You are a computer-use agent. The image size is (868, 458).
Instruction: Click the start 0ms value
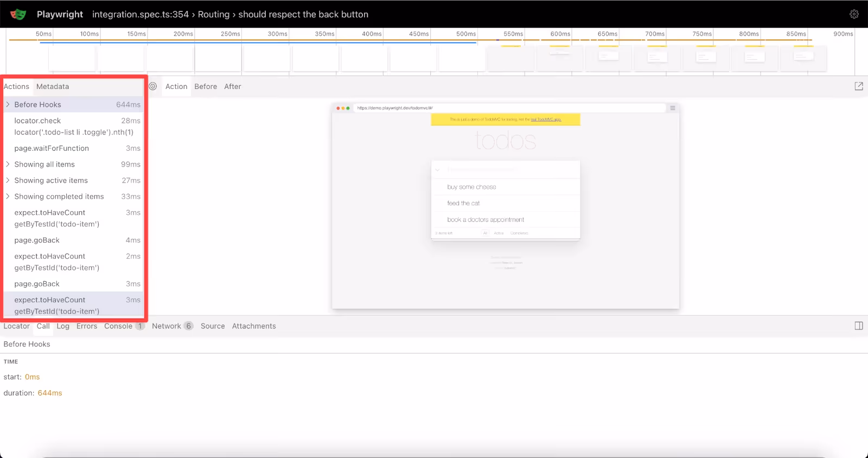33,377
